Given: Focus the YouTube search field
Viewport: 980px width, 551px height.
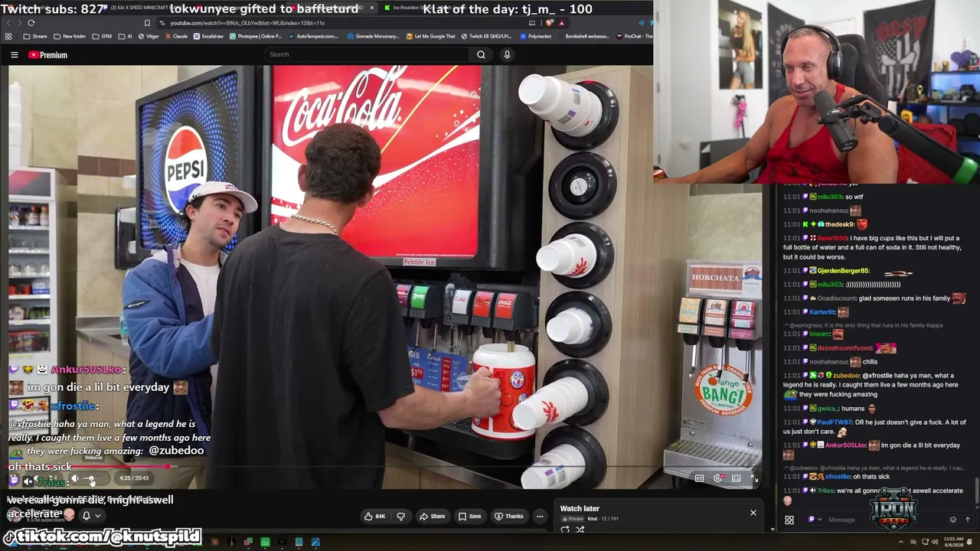Looking at the screenshot, I should point(367,54).
